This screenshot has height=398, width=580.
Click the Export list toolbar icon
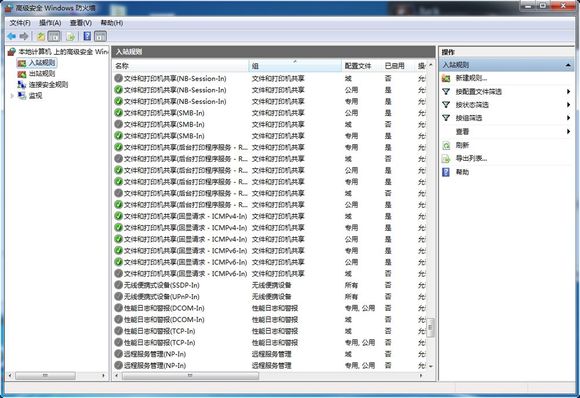[x=70, y=36]
